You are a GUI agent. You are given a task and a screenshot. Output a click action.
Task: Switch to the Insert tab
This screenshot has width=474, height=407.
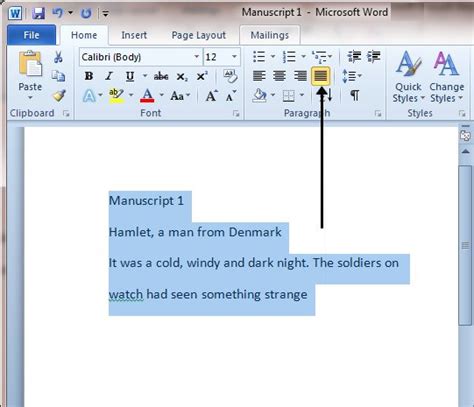134,35
